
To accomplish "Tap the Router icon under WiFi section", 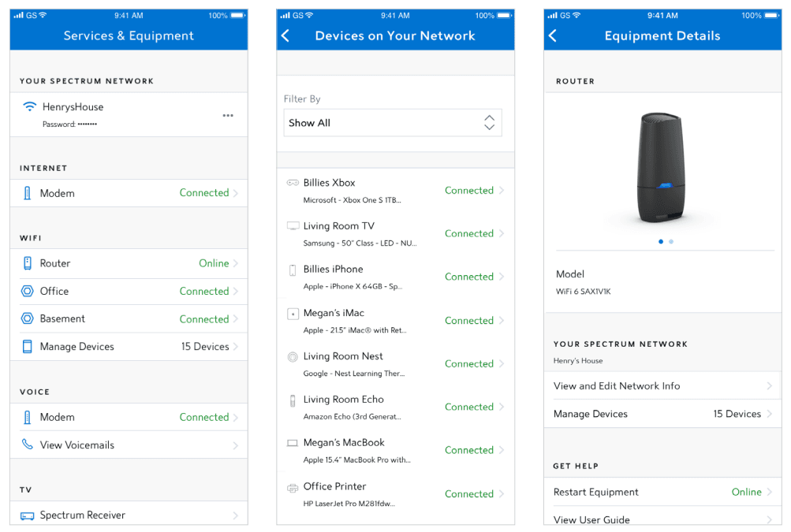I will point(28,264).
